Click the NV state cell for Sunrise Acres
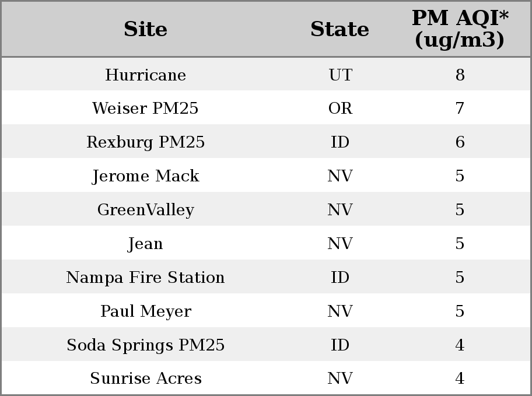 340,379
